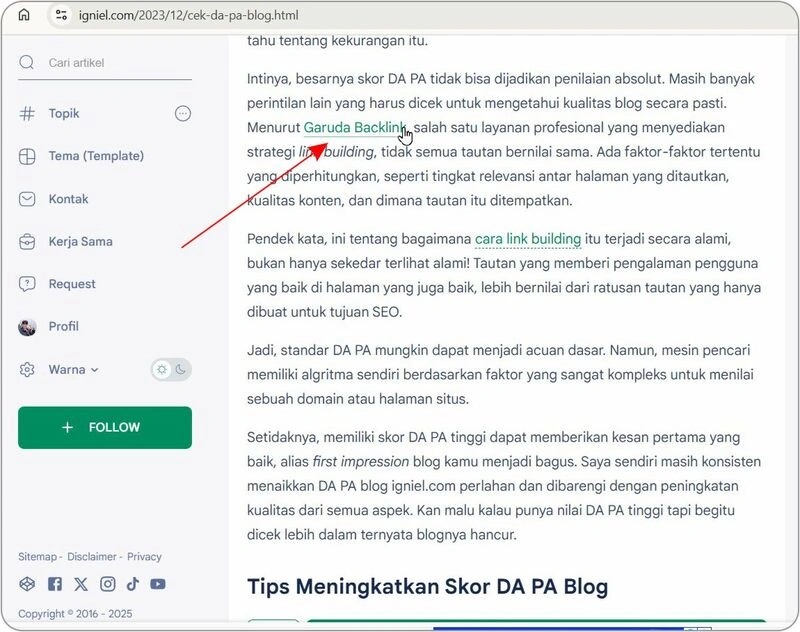This screenshot has height=632, width=800.
Task: Open the Profil menu item
Action: (64, 326)
